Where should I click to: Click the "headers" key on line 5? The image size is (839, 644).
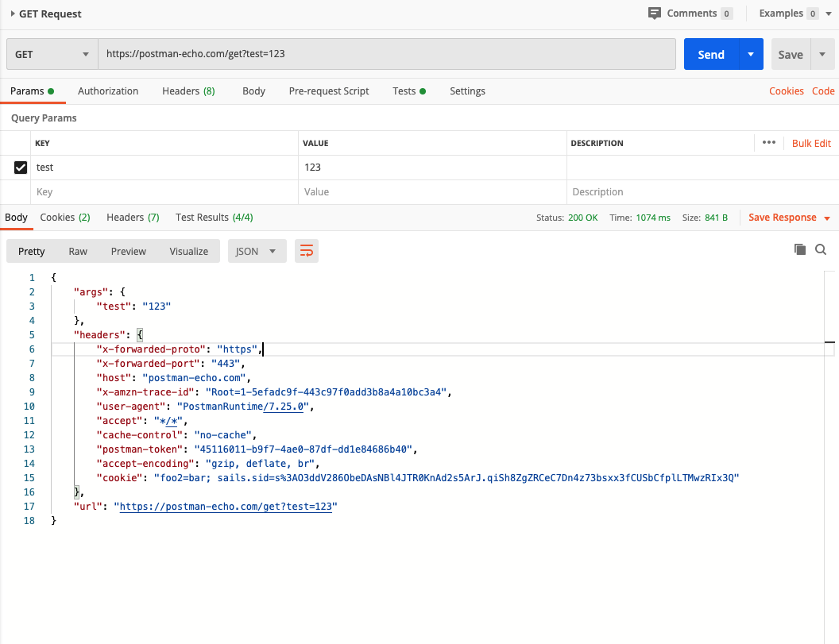pos(99,335)
